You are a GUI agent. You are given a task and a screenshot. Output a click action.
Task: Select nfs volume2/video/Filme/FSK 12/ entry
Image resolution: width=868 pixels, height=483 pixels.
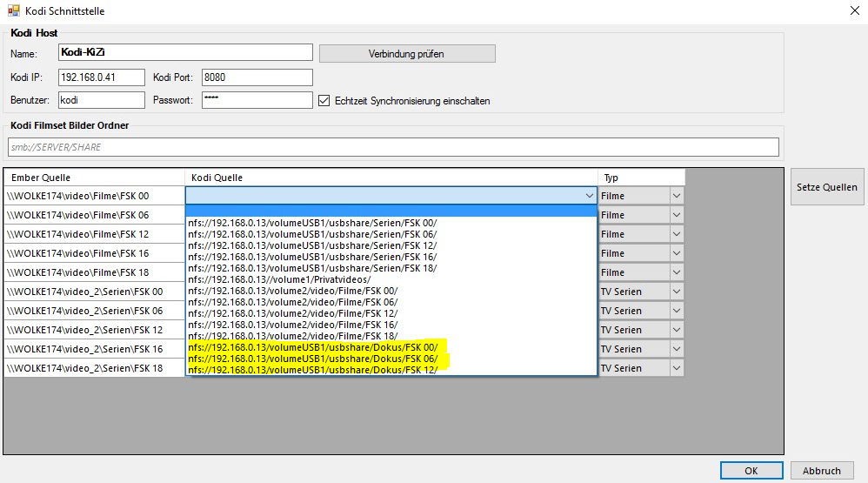(x=391, y=313)
